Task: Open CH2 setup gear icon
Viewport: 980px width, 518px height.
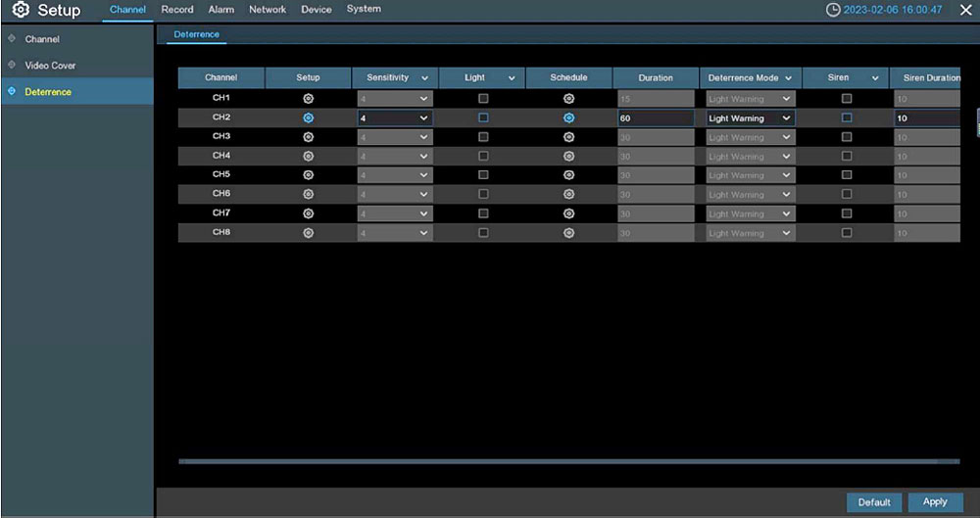Action: (x=308, y=118)
